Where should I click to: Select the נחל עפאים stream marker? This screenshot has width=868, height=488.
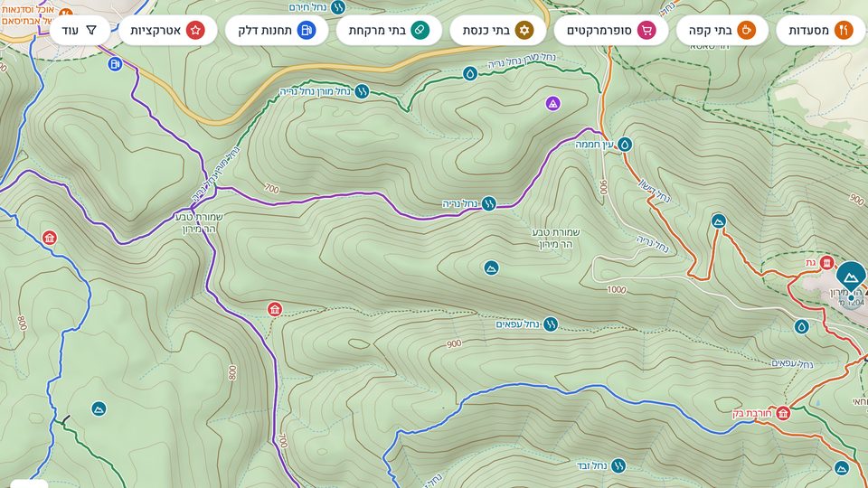pos(551,324)
